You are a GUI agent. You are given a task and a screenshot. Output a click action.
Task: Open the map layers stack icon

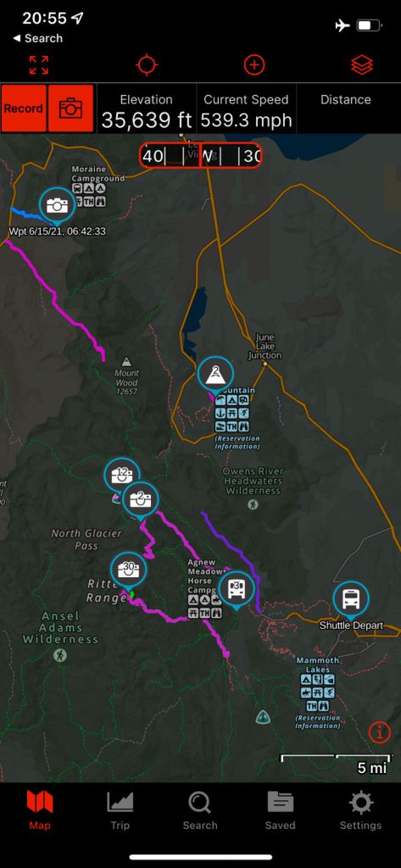tap(362, 65)
